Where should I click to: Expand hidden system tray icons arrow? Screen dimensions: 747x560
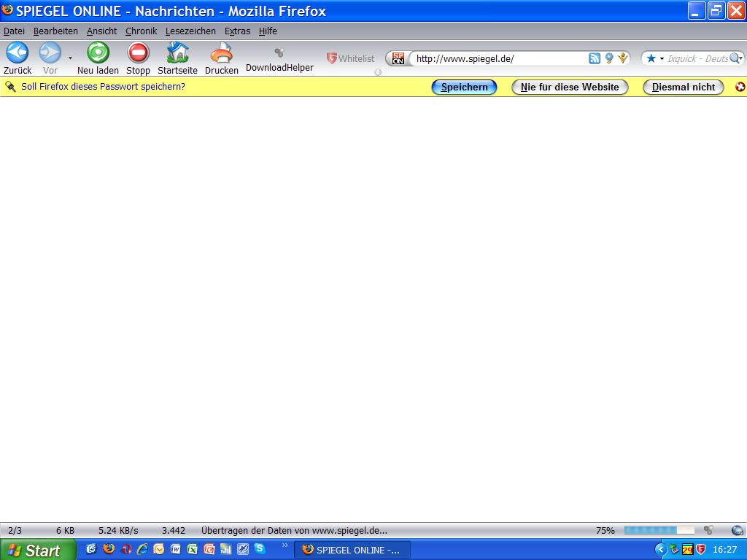(661, 550)
